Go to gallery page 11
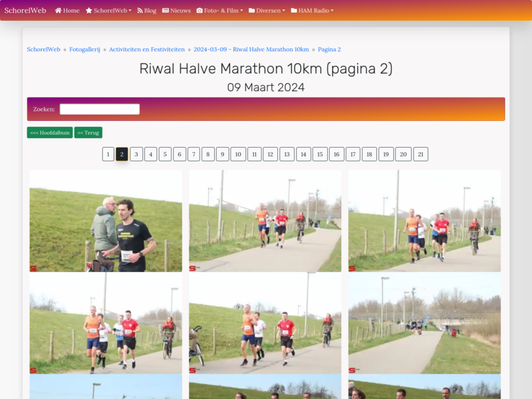 coord(255,154)
